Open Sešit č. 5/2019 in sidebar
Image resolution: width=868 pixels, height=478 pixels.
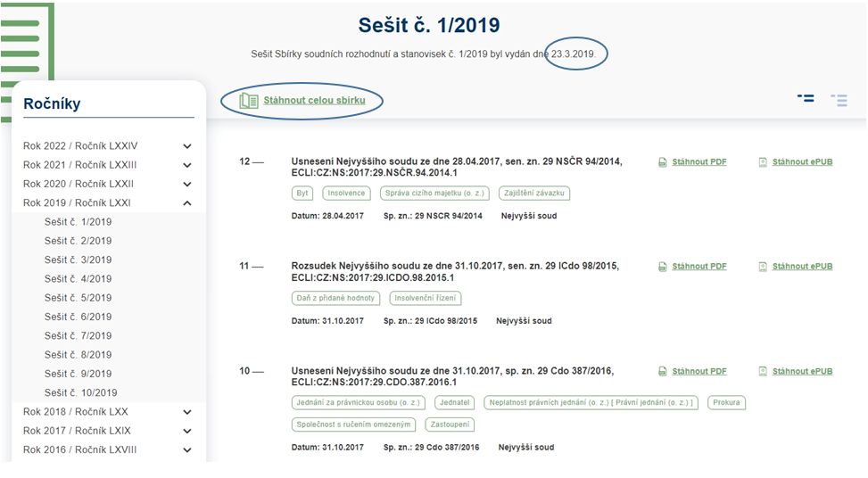(x=78, y=298)
